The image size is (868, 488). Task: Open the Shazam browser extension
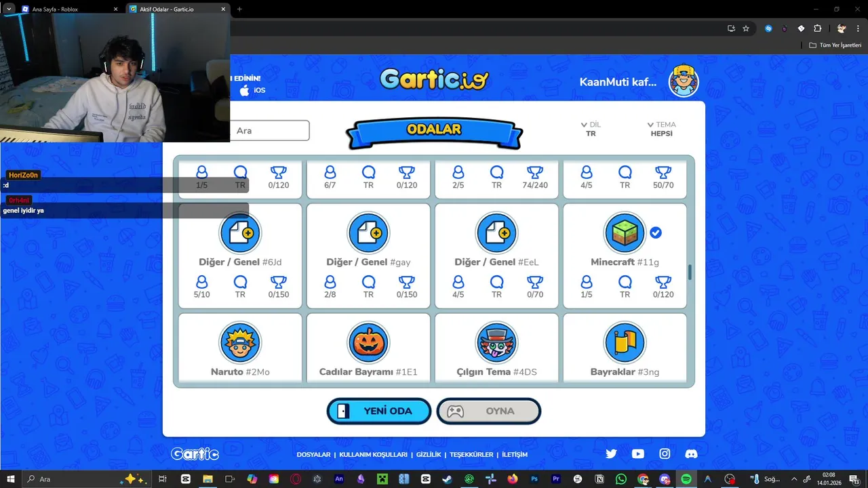click(x=768, y=28)
